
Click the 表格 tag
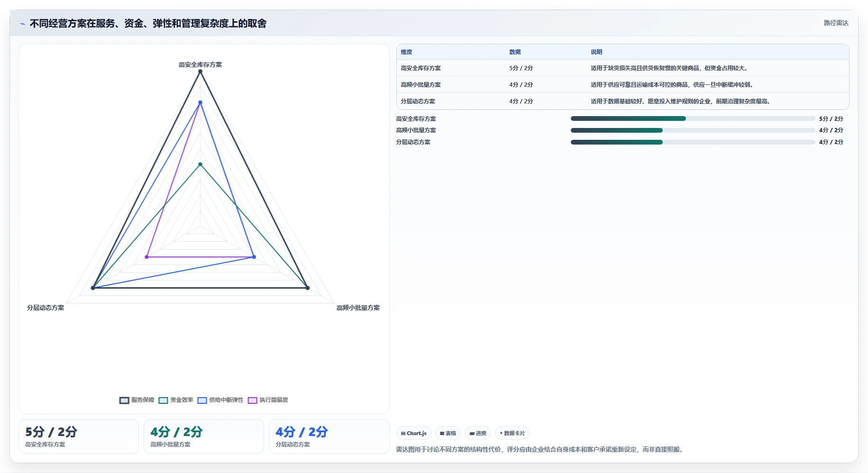click(x=448, y=433)
